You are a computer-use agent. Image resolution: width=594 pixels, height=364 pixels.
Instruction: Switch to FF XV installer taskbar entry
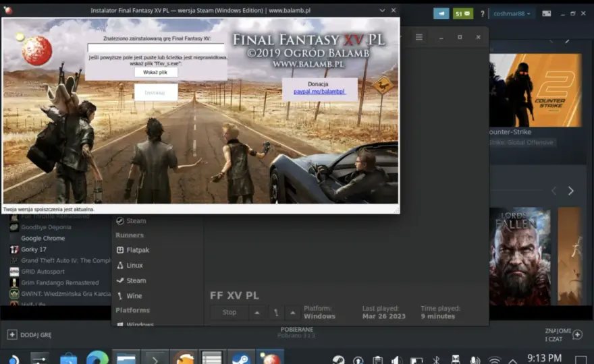[x=270, y=359]
